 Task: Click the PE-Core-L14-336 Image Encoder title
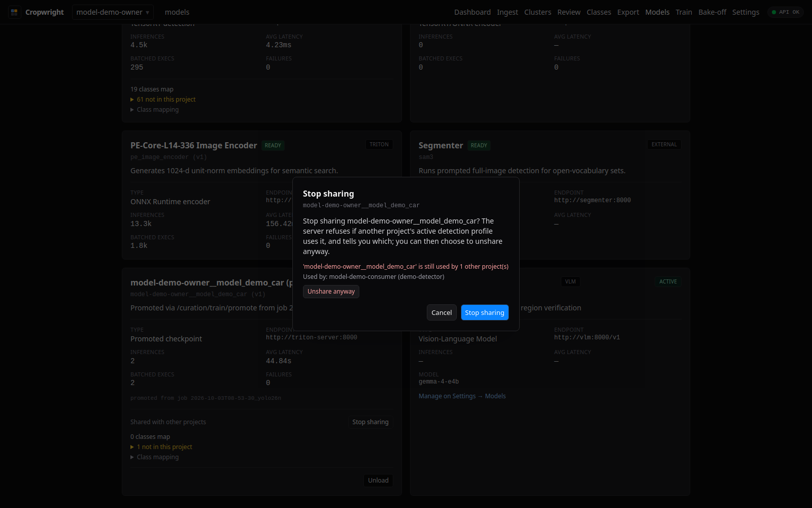coord(194,146)
